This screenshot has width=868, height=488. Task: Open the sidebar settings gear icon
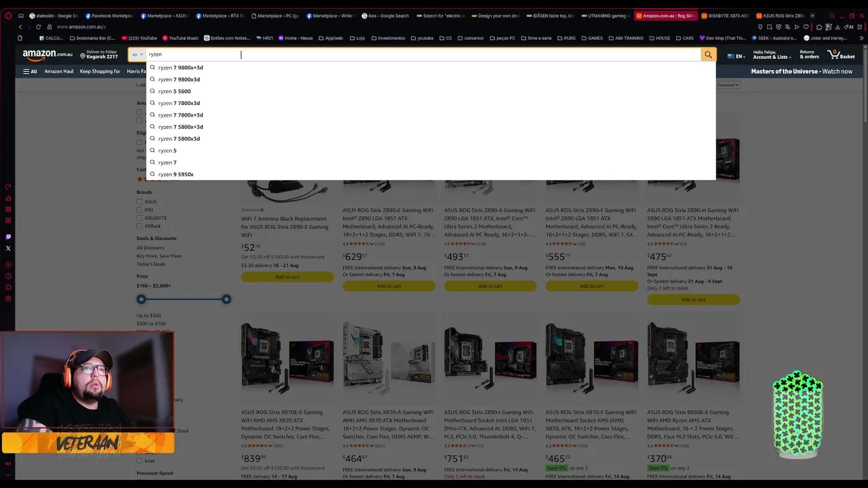[8, 299]
